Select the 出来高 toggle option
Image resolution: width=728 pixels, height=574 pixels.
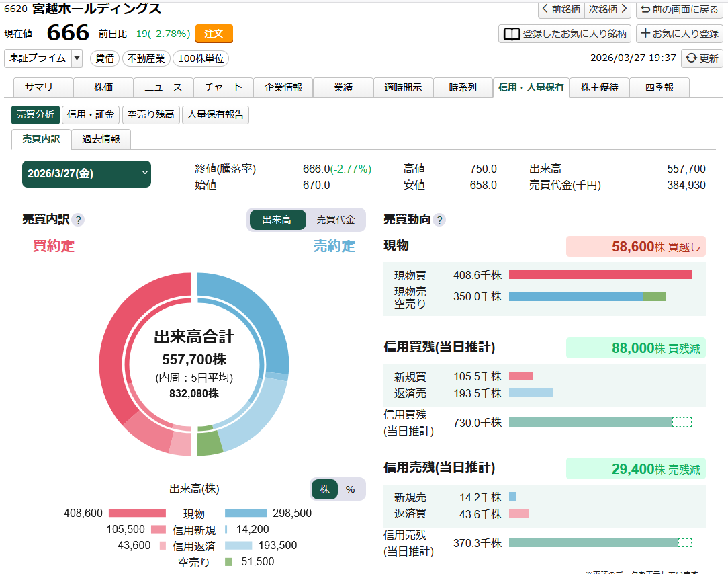pyautogui.click(x=277, y=220)
